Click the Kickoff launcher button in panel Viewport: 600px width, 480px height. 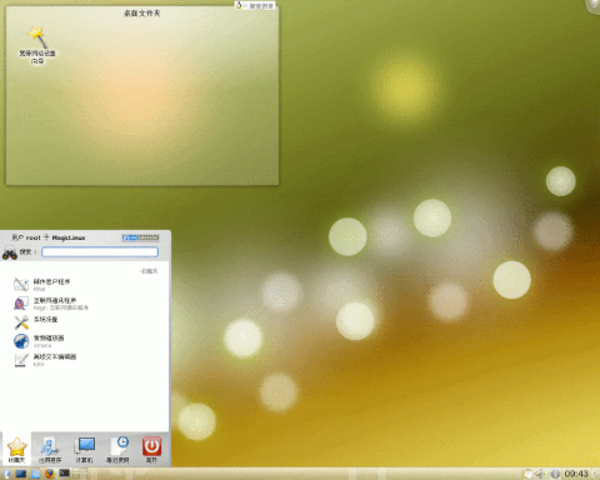tap(7, 474)
